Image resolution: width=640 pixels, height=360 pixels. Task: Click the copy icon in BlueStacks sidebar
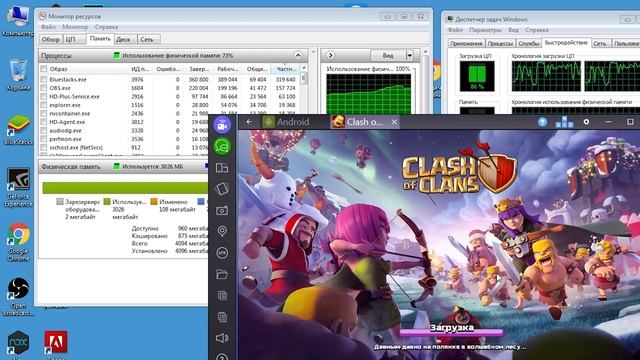[222, 296]
